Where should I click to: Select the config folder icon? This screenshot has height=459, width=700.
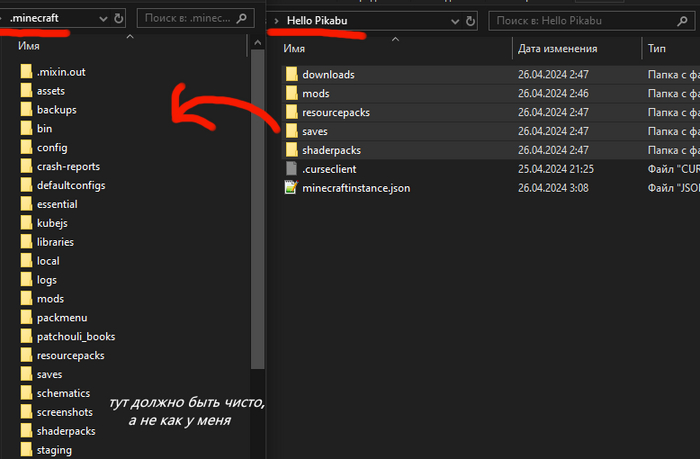pos(26,147)
